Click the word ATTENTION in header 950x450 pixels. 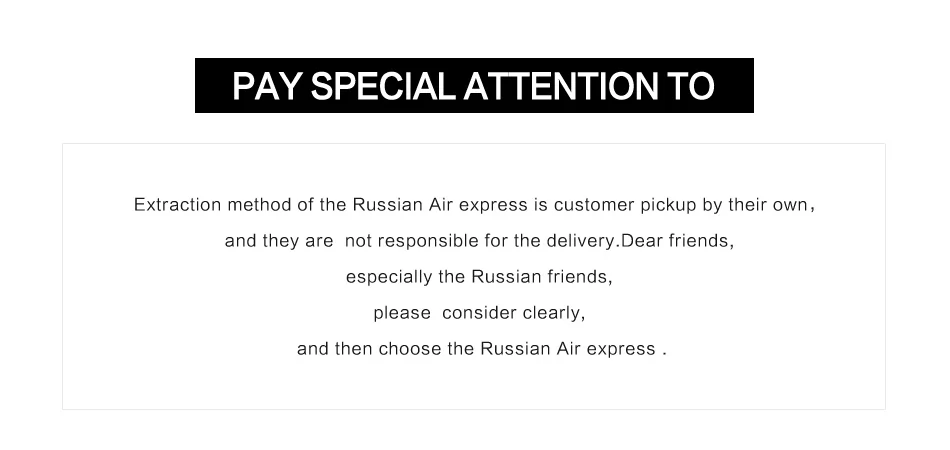[x=561, y=86]
